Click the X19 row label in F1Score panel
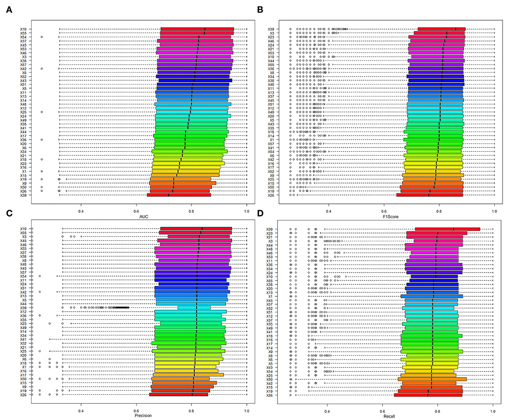This screenshot has height=420, width=505. click(x=271, y=191)
